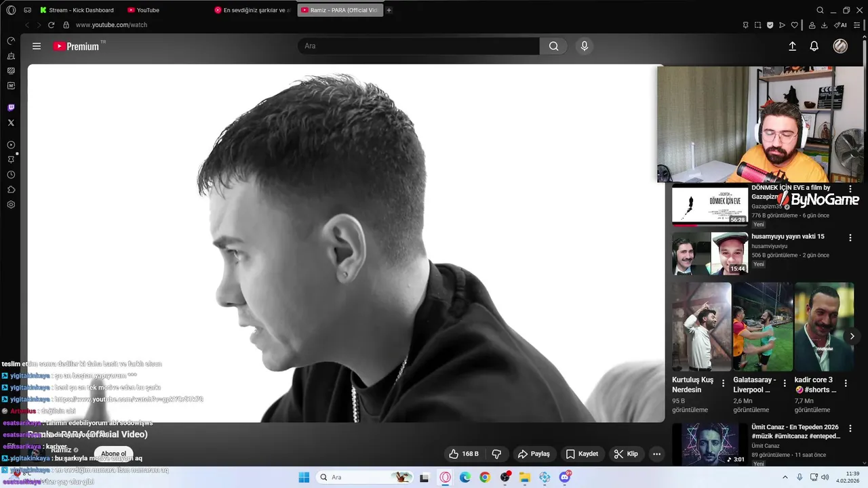Open husamyuyu yayın vakti 15 thumbnail

(710, 253)
